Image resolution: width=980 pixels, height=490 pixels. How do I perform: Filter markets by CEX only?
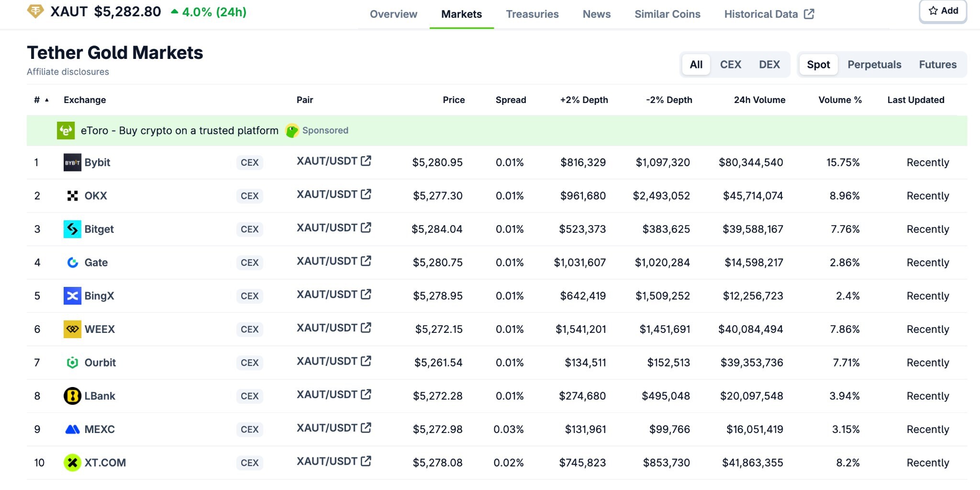click(x=731, y=64)
